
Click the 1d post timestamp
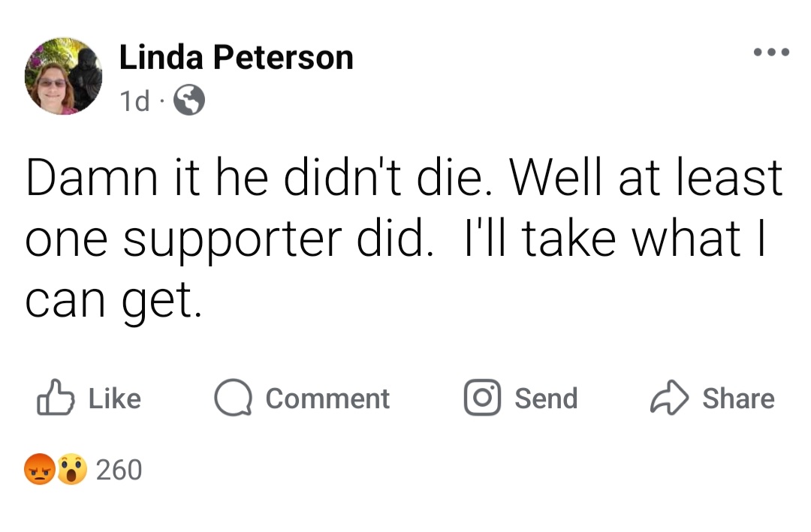pyautogui.click(x=135, y=101)
